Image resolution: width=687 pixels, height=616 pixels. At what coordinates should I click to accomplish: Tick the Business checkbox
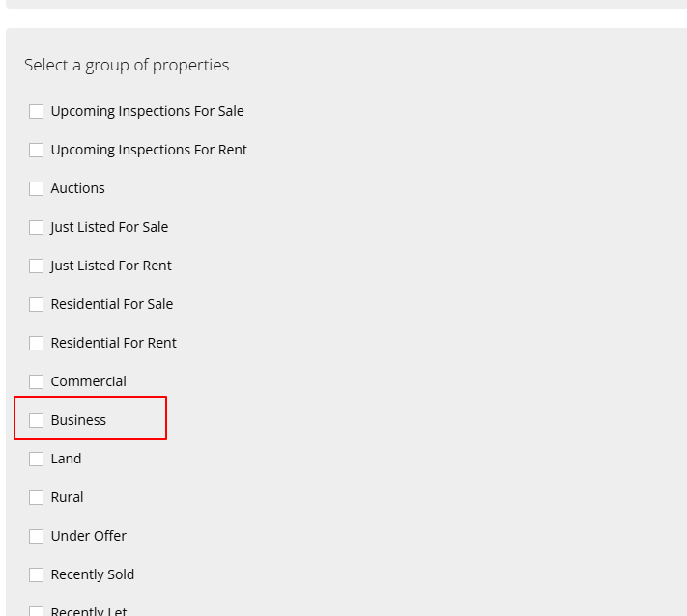click(x=36, y=420)
